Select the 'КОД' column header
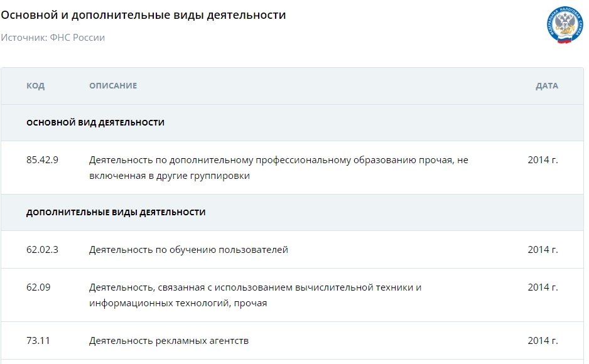 35,86
